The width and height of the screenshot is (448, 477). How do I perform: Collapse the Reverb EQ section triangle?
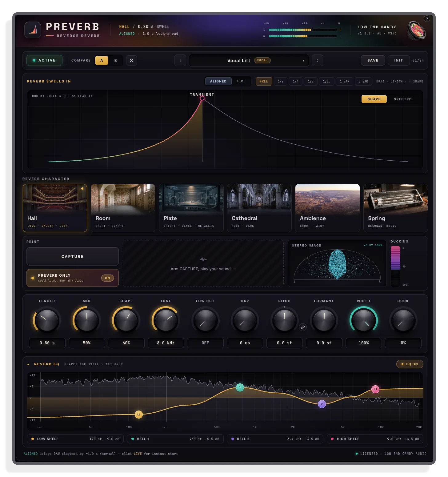click(28, 364)
